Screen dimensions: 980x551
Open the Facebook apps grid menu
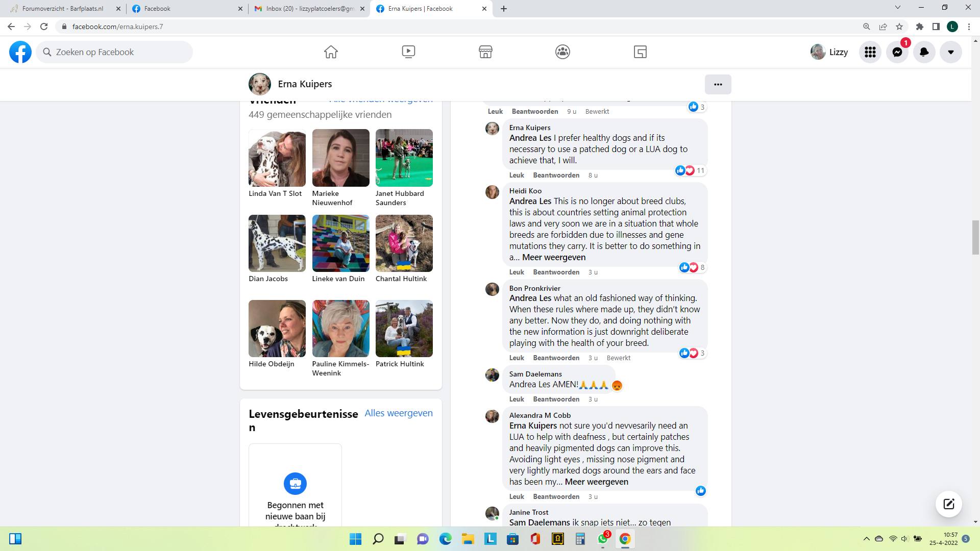870,52
